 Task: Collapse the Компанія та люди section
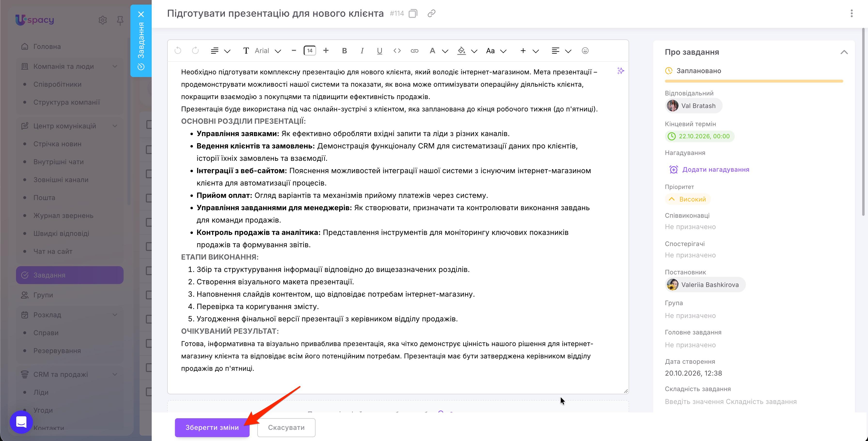(115, 66)
